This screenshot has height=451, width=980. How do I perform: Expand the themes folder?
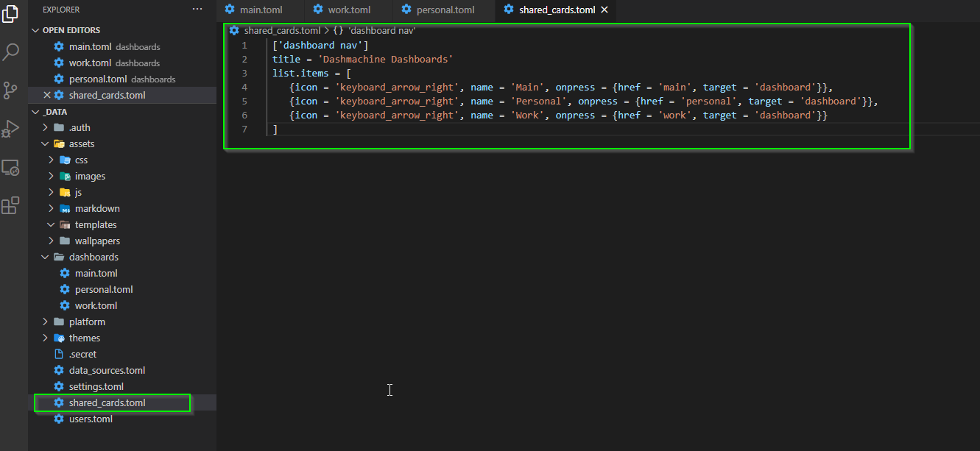point(46,338)
